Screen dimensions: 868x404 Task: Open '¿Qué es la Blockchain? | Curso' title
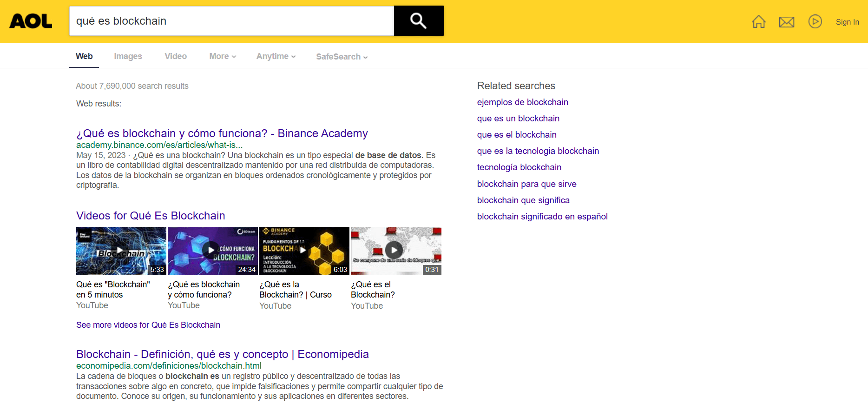[296, 290]
